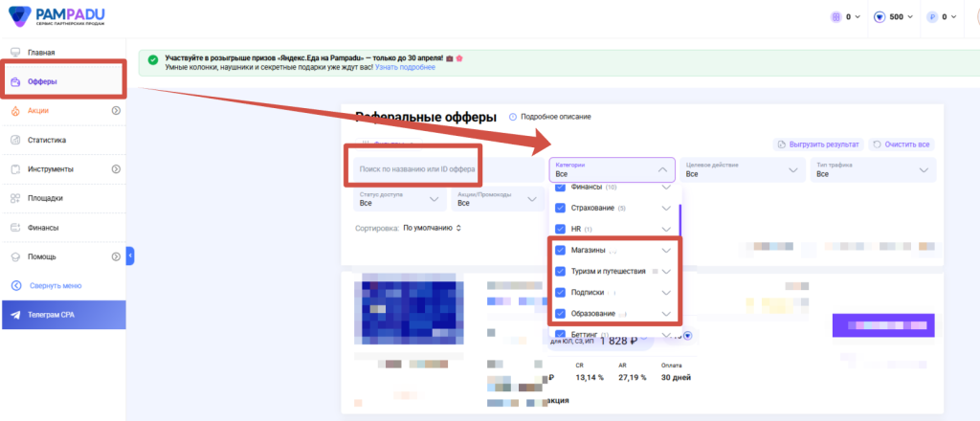Click the Свернуть меню arrow icon
This screenshot has width=980, height=421.
(16, 285)
